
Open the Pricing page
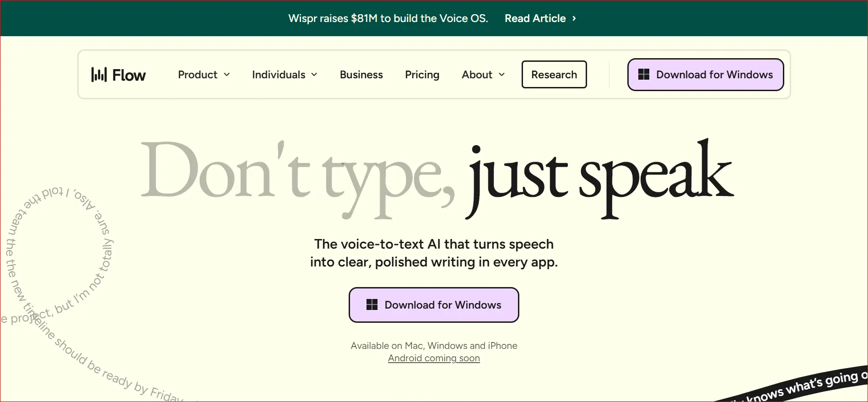422,75
